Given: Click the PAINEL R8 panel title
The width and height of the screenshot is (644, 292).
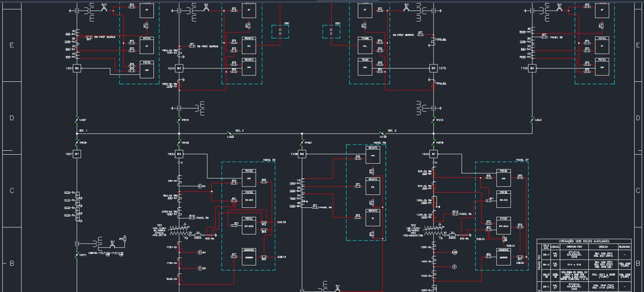Looking at the screenshot, I should pos(269,160).
